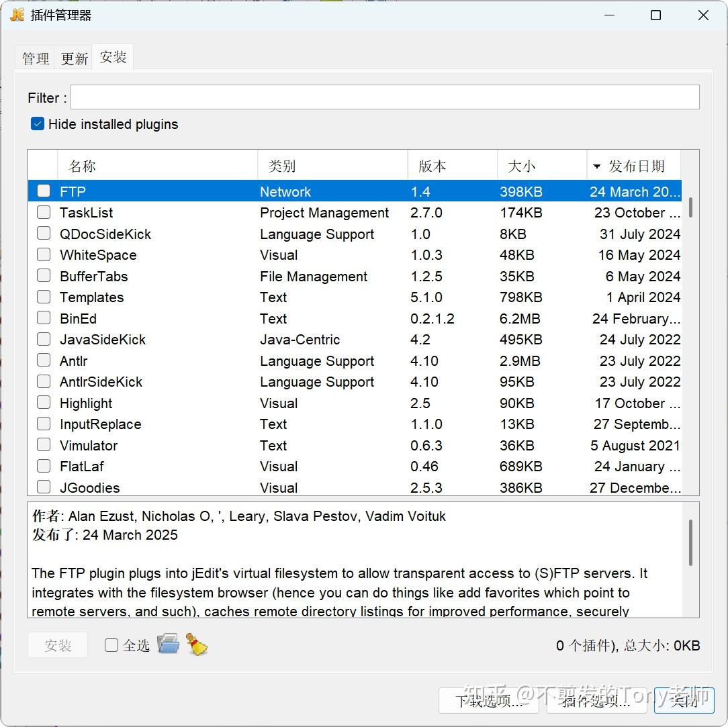Image resolution: width=728 pixels, height=727 pixels.
Task: Click the Project Management category cell
Action: pyautogui.click(x=324, y=213)
